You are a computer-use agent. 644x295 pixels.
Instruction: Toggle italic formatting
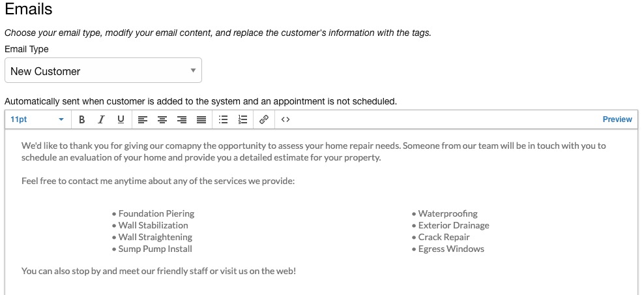click(x=101, y=119)
